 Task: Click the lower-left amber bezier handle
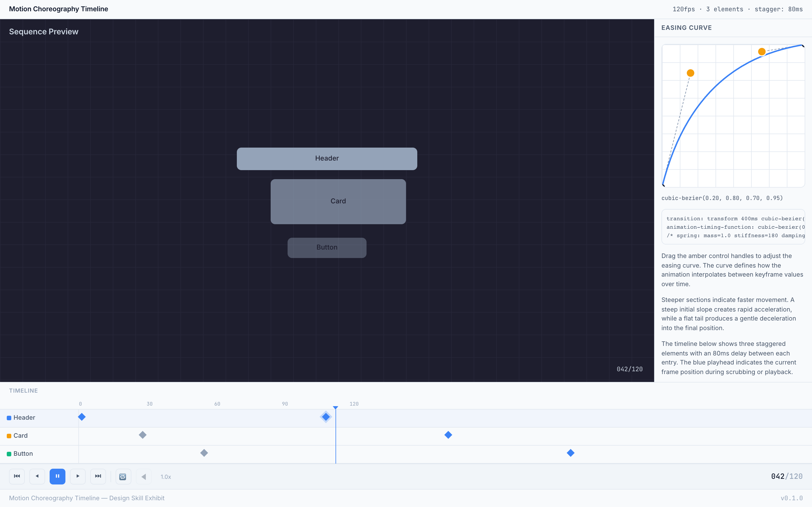pos(690,73)
